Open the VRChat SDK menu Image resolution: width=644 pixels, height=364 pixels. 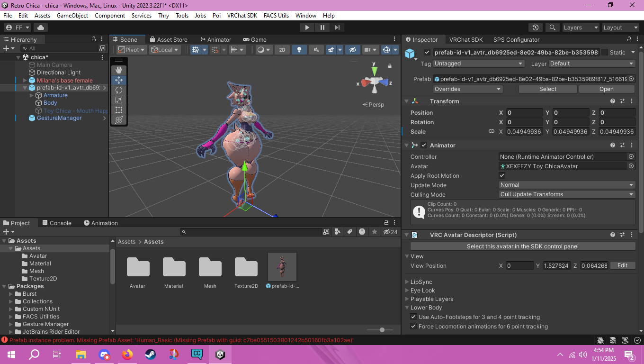(x=242, y=16)
